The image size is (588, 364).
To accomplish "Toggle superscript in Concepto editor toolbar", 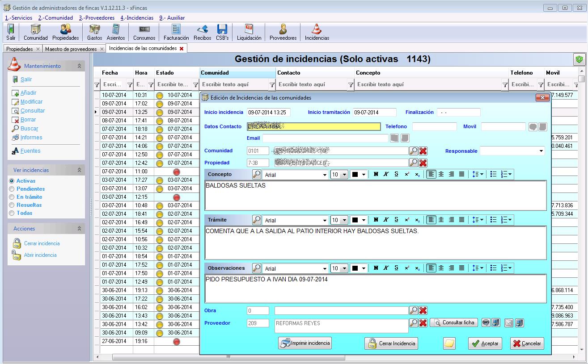I will tap(407, 174).
